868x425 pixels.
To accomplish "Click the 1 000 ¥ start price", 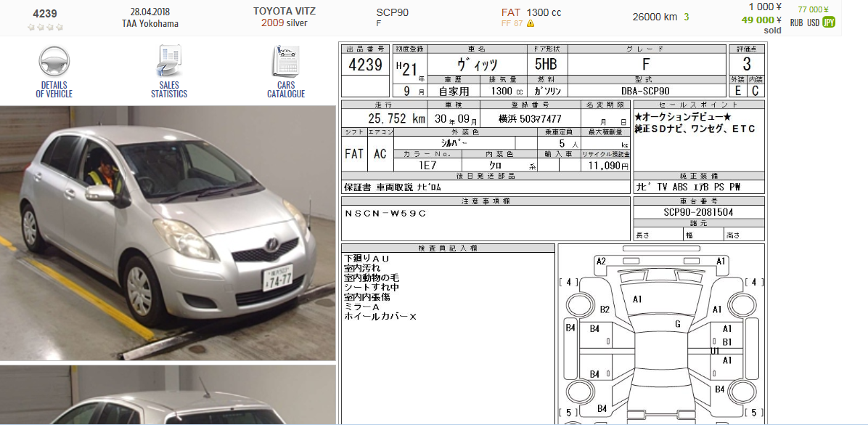I will (765, 7).
